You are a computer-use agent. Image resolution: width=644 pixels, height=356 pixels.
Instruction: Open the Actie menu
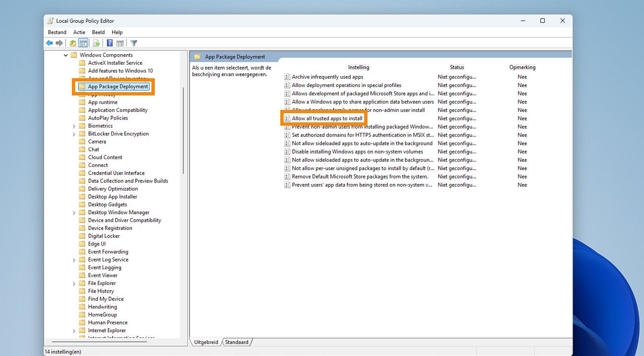[x=79, y=32]
